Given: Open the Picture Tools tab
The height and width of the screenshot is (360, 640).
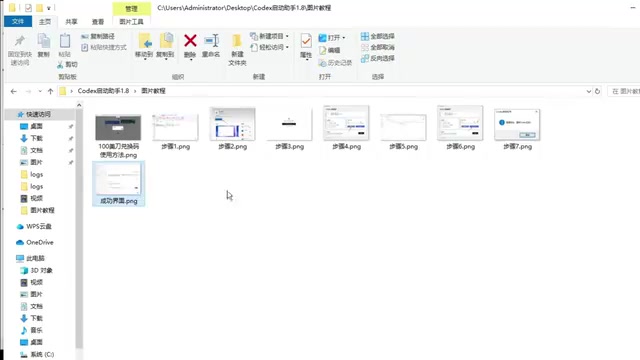Looking at the screenshot, I should (x=131, y=22).
